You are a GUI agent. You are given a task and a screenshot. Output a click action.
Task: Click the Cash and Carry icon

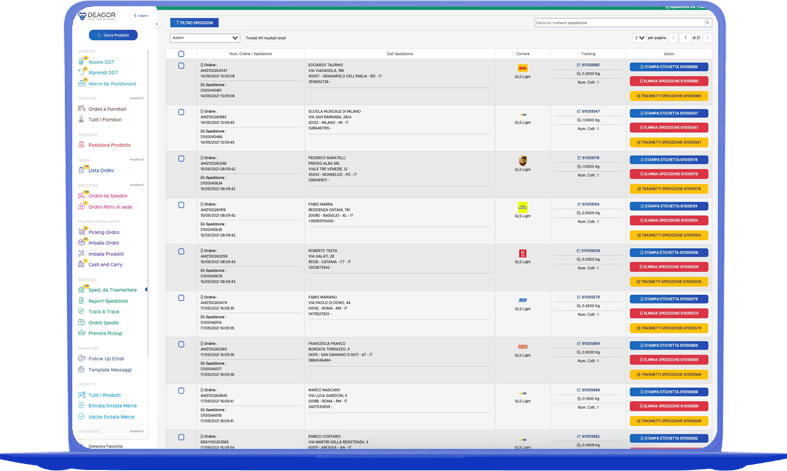point(81,264)
